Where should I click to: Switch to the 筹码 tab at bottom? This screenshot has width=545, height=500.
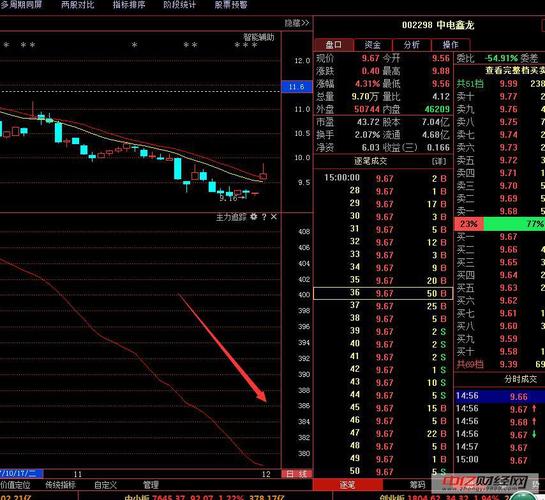[417, 484]
